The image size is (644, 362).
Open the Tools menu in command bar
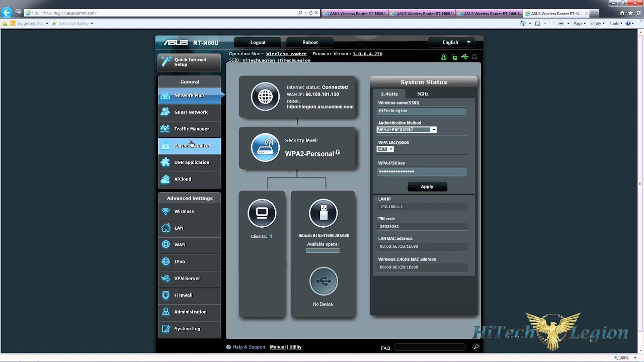616,24
